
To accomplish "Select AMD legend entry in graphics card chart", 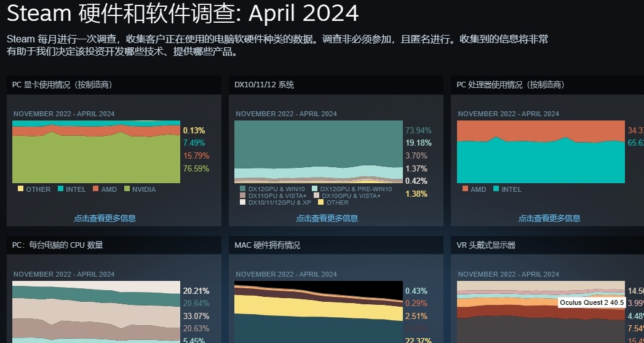I will pyautogui.click(x=105, y=189).
